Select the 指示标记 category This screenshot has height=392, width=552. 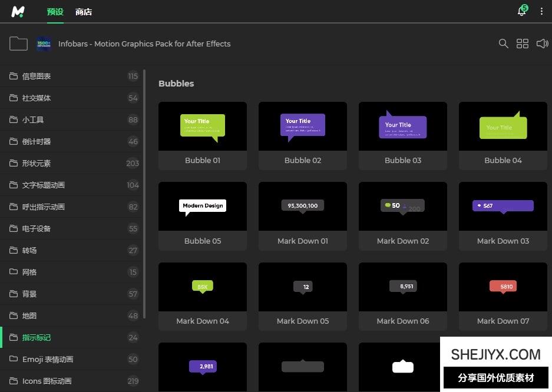click(37, 337)
